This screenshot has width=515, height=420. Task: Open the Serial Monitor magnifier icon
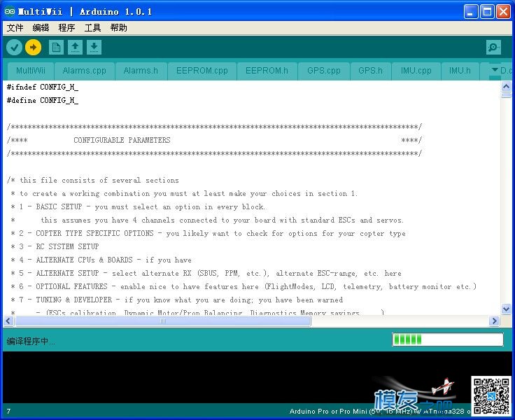coord(493,48)
